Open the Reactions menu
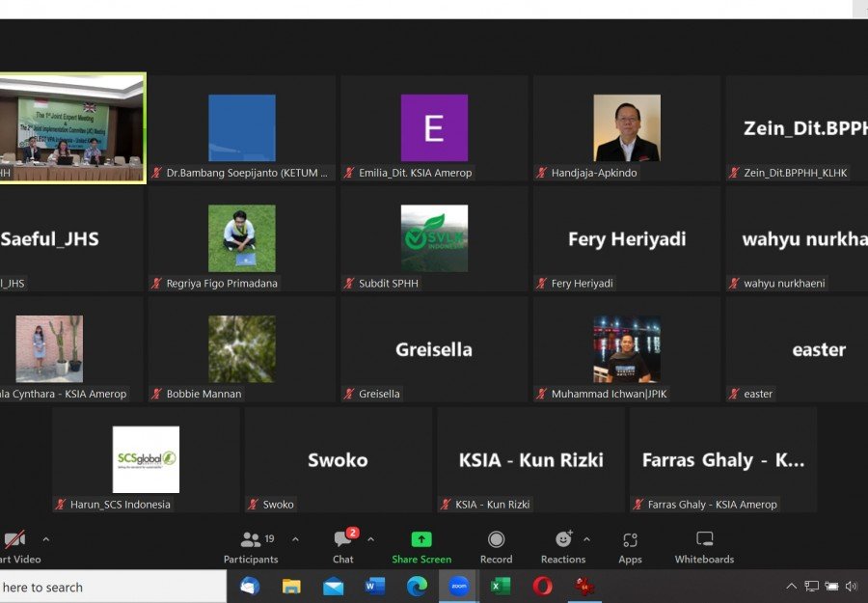 pos(563,546)
